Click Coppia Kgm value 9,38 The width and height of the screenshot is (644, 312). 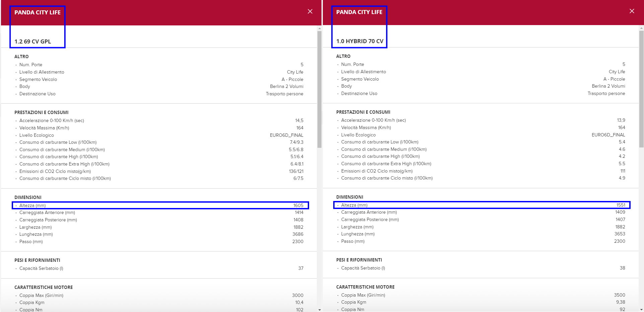[x=621, y=302]
